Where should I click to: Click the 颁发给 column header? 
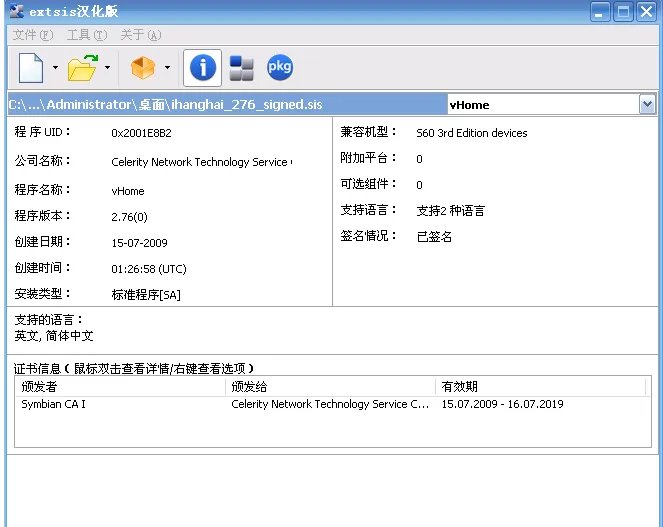(x=330, y=386)
